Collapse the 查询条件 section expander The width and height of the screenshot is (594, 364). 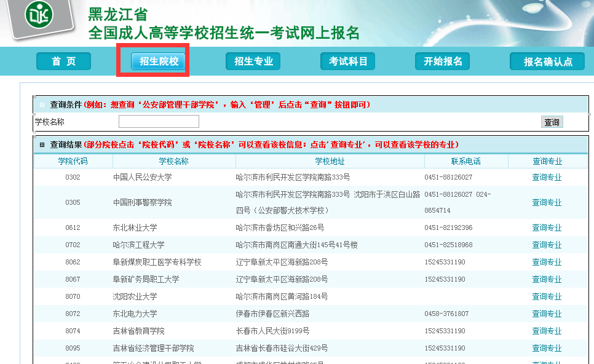click(x=42, y=105)
